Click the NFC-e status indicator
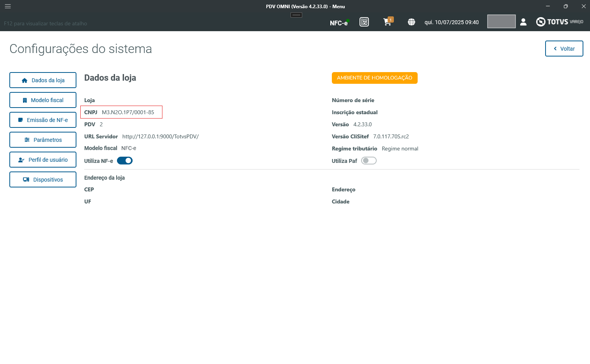The height and width of the screenshot is (364, 590). click(x=339, y=23)
